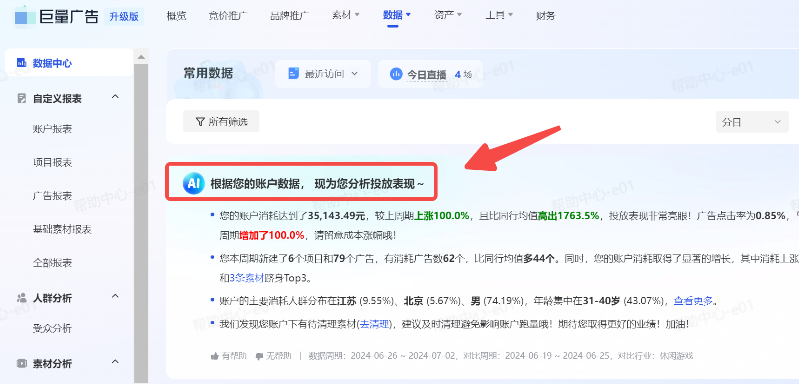The image size is (799, 384).
Task: Click the red text 增加了100.0%
Action: point(272,235)
